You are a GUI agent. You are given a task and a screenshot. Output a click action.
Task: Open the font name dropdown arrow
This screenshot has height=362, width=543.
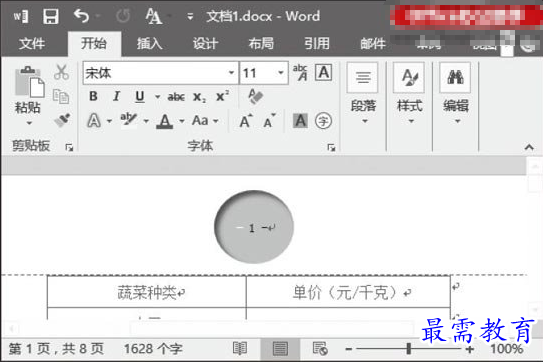click(x=231, y=73)
